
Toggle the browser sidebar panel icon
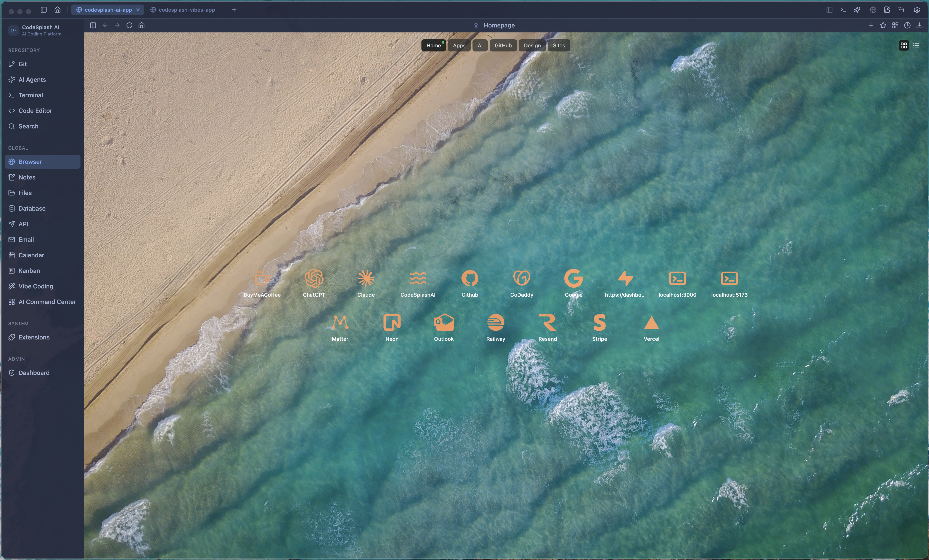pos(93,25)
